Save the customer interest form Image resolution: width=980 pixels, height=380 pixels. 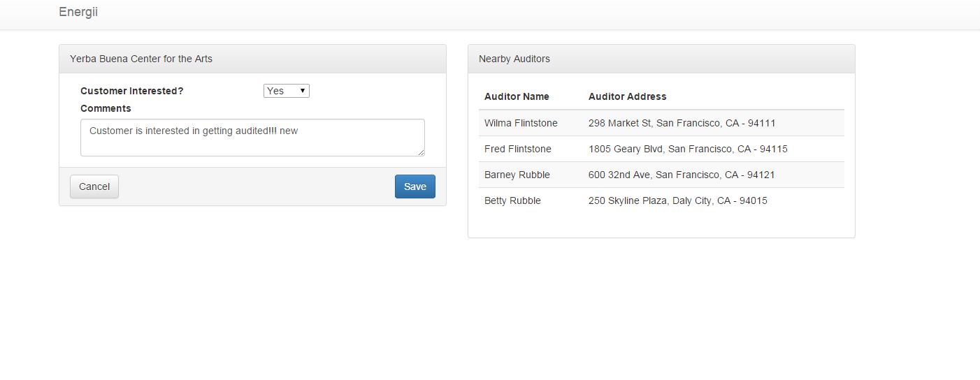(x=415, y=187)
